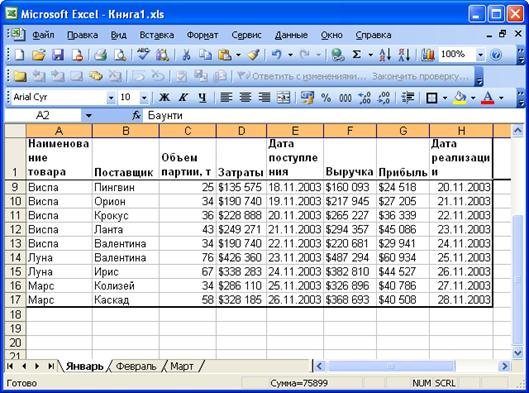Open Print Preview icon
This screenshot has height=393, width=529.
pyautogui.click(x=120, y=54)
